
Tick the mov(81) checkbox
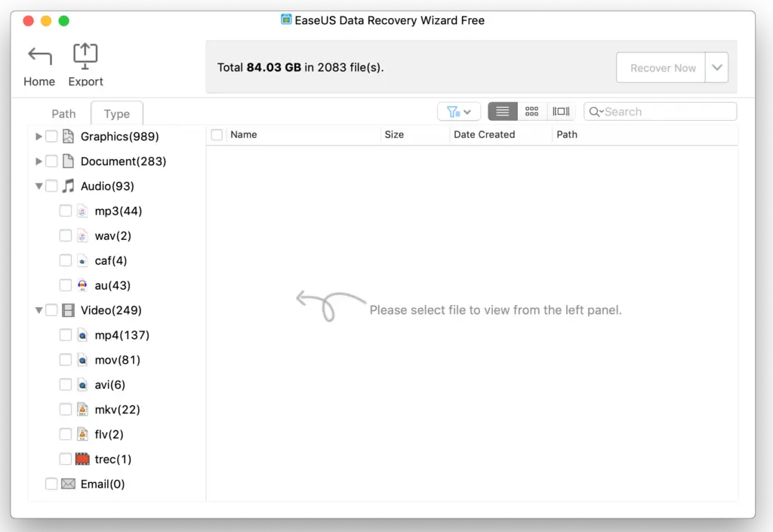tap(65, 360)
